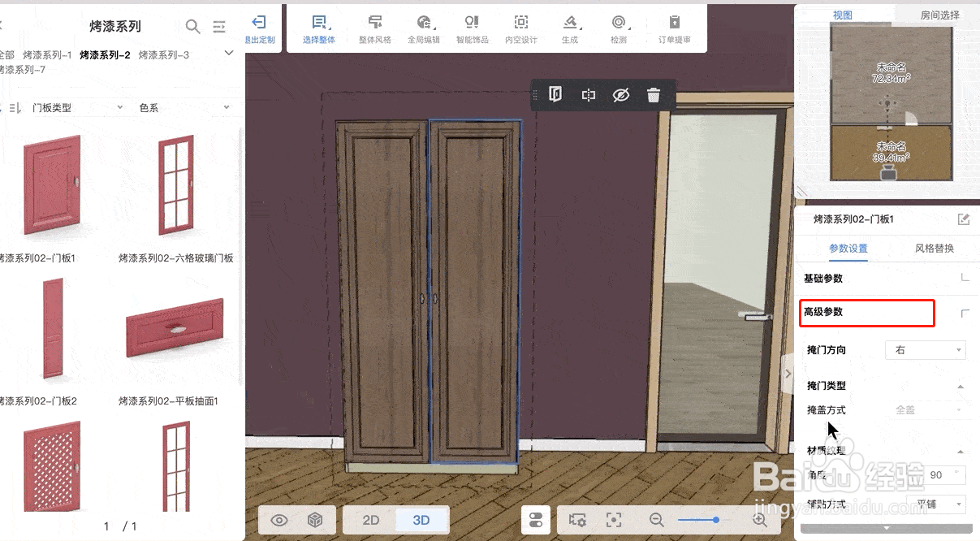Expand the series category chevron
This screenshot has width=980, height=541.
coord(229,54)
